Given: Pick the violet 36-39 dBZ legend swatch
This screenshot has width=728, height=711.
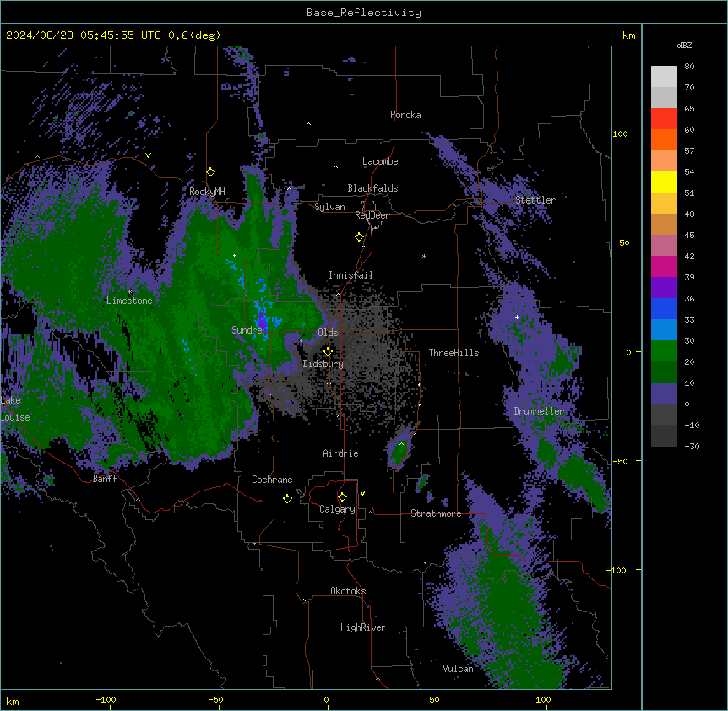Looking at the screenshot, I should tap(664, 288).
